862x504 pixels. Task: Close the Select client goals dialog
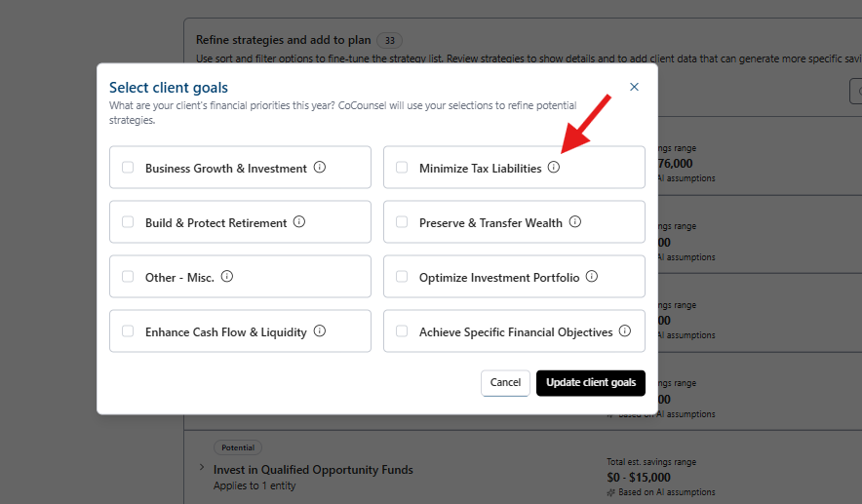point(634,87)
